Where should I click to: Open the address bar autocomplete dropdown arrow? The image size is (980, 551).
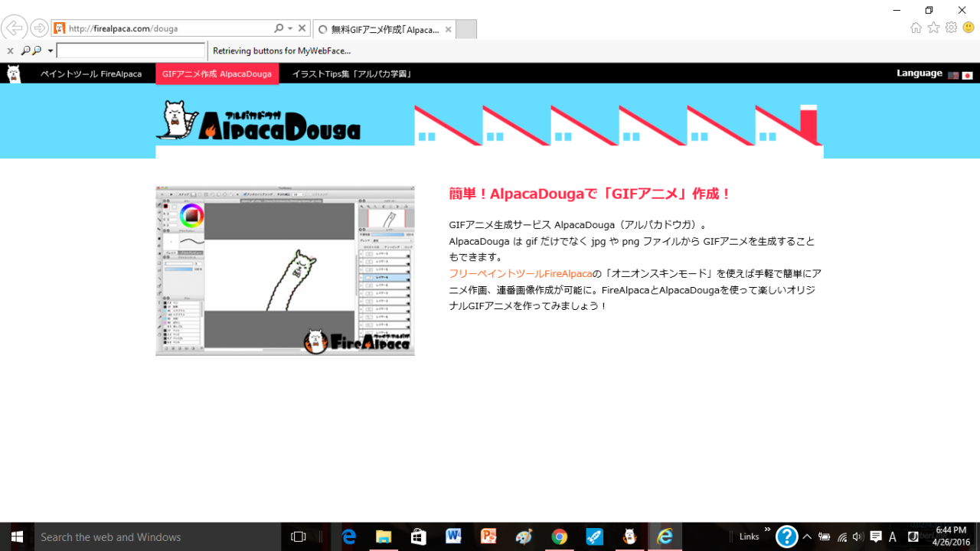[x=290, y=28]
